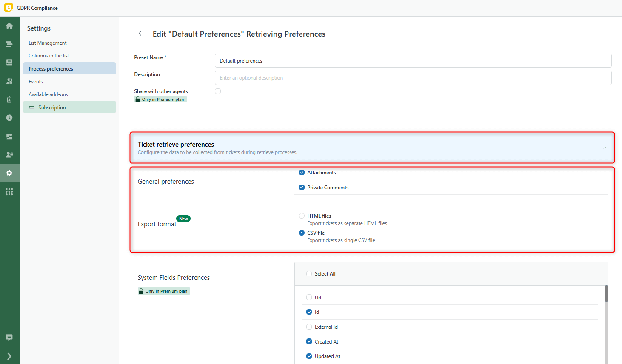Click the apps grid icon in sidebar
This screenshot has width=622, height=364.
pos(9,192)
